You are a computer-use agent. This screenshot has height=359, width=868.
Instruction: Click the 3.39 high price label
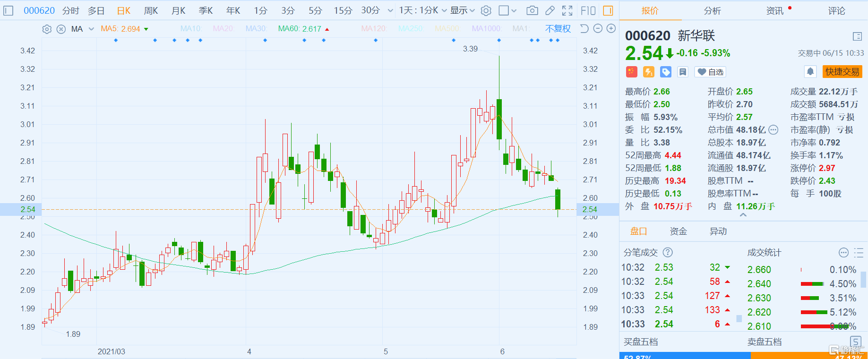(470, 49)
